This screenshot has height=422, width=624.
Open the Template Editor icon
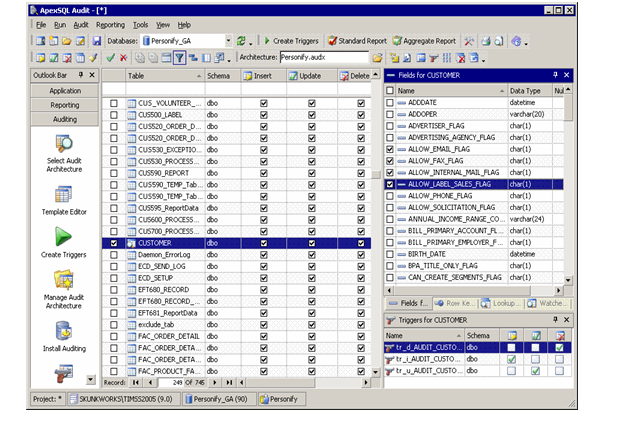click(x=63, y=195)
